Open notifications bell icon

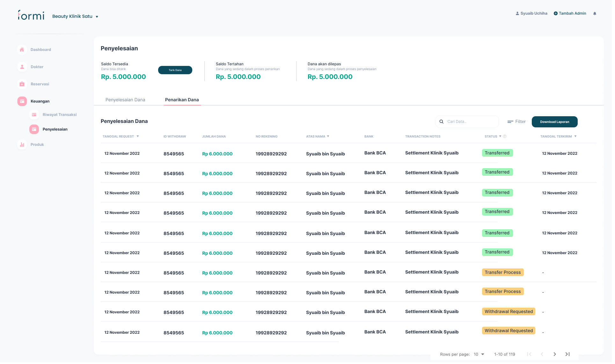[595, 13]
